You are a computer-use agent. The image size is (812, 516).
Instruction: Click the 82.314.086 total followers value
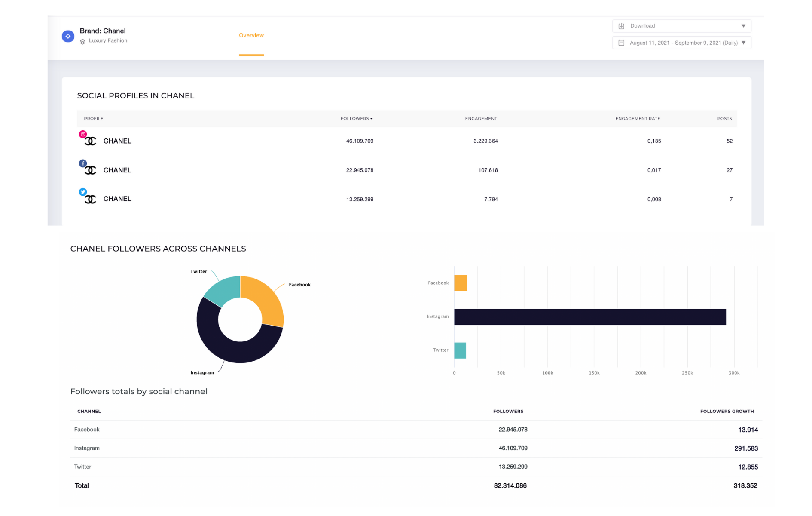tap(510, 485)
